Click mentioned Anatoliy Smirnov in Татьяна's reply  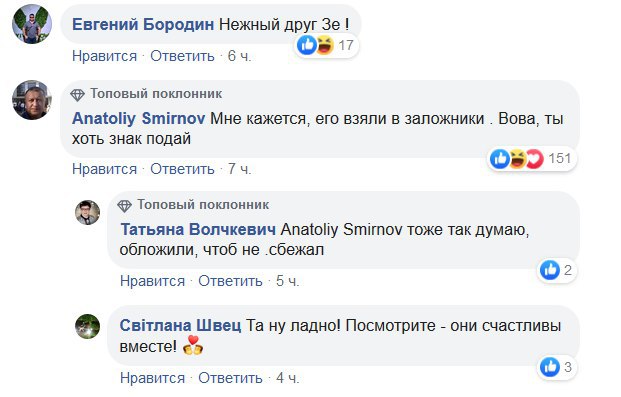341,229
